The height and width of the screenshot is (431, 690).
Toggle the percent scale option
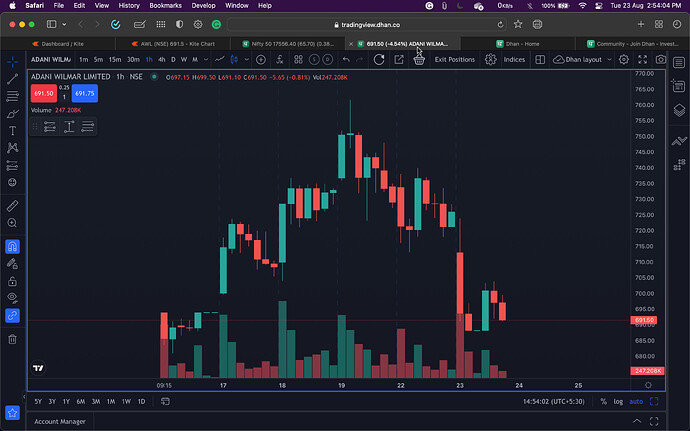(x=603, y=402)
